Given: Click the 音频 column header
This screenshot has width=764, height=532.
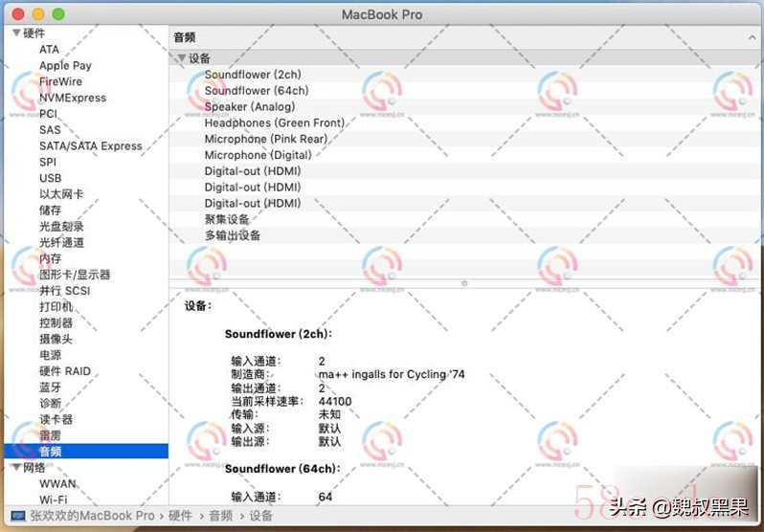Looking at the screenshot, I should [x=466, y=37].
